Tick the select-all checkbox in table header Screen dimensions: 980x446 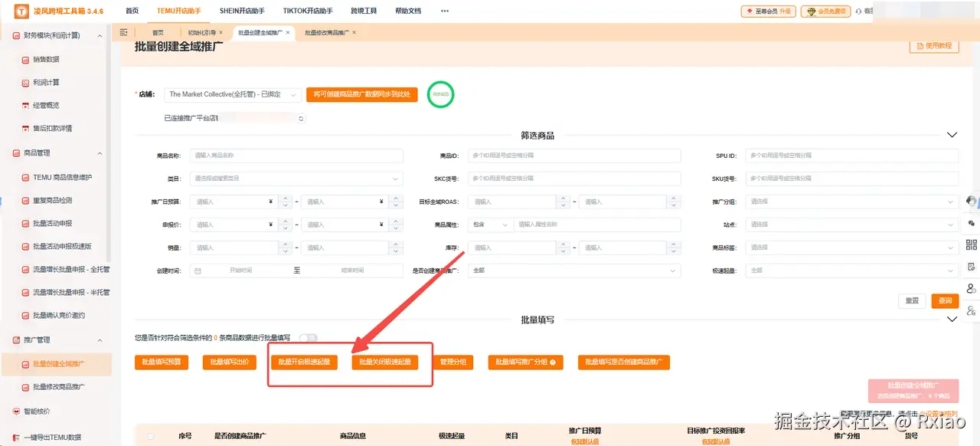click(x=151, y=435)
